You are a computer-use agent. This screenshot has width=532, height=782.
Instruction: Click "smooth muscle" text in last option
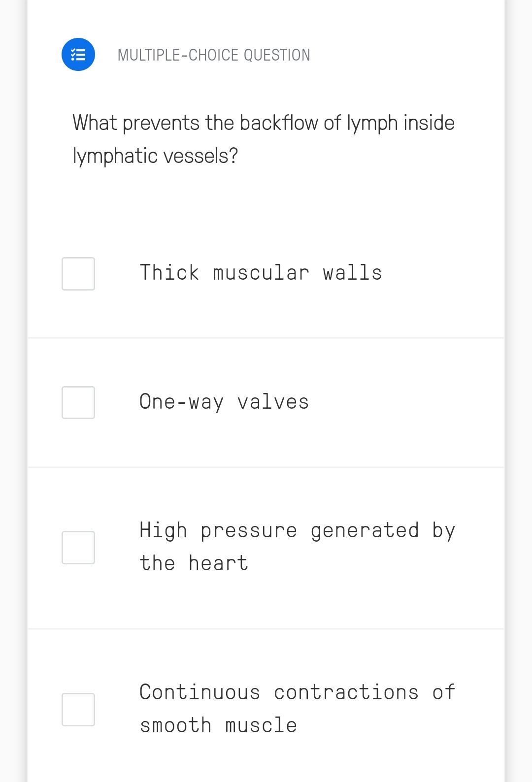pos(218,725)
